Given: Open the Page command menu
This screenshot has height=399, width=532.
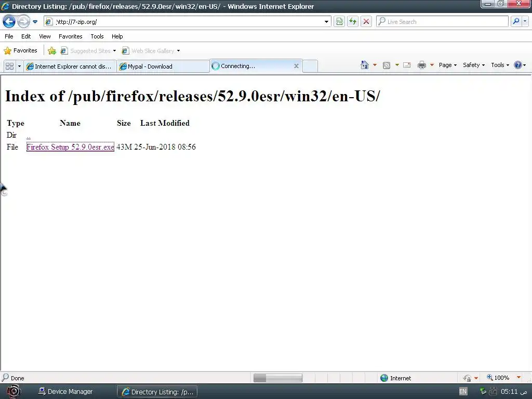Looking at the screenshot, I should coord(447,65).
